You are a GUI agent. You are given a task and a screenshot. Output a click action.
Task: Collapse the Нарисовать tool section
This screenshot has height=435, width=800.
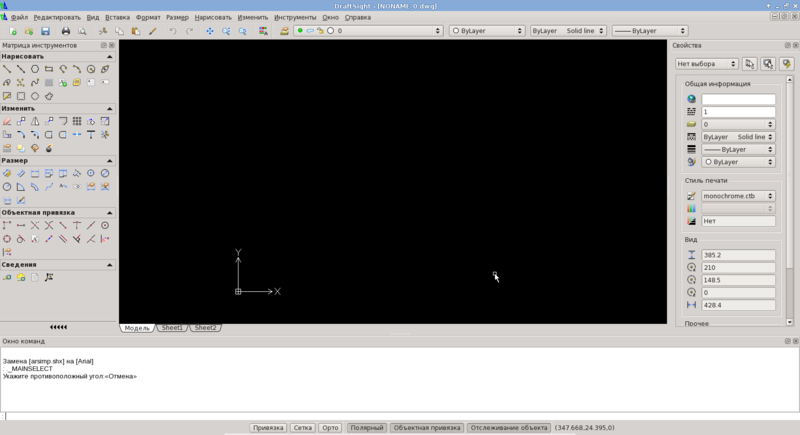(110, 57)
